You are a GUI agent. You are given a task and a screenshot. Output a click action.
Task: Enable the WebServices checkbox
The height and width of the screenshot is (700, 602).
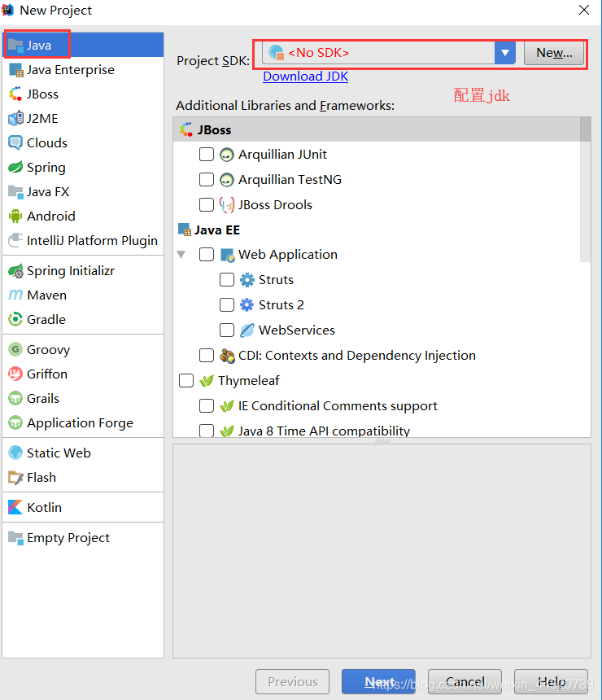click(x=227, y=330)
